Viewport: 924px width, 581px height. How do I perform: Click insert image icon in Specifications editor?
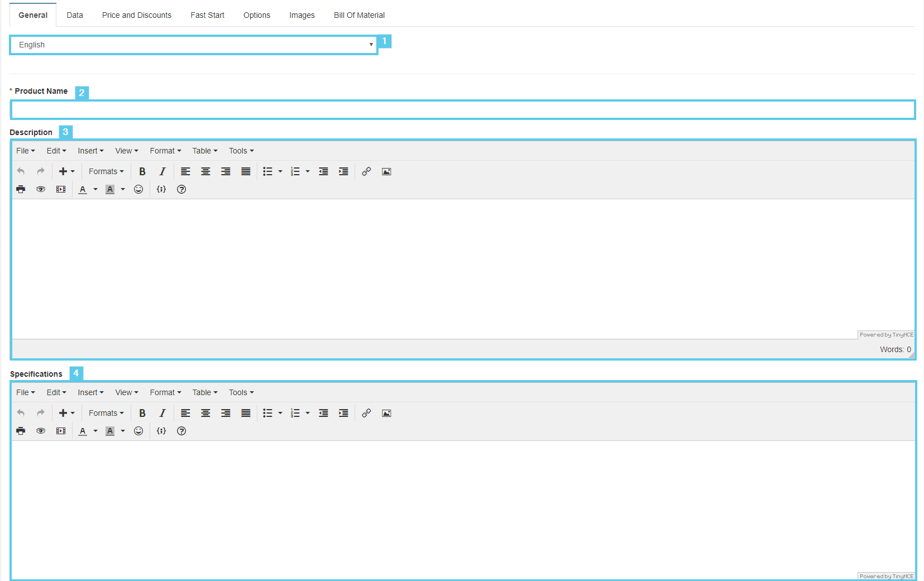(386, 413)
